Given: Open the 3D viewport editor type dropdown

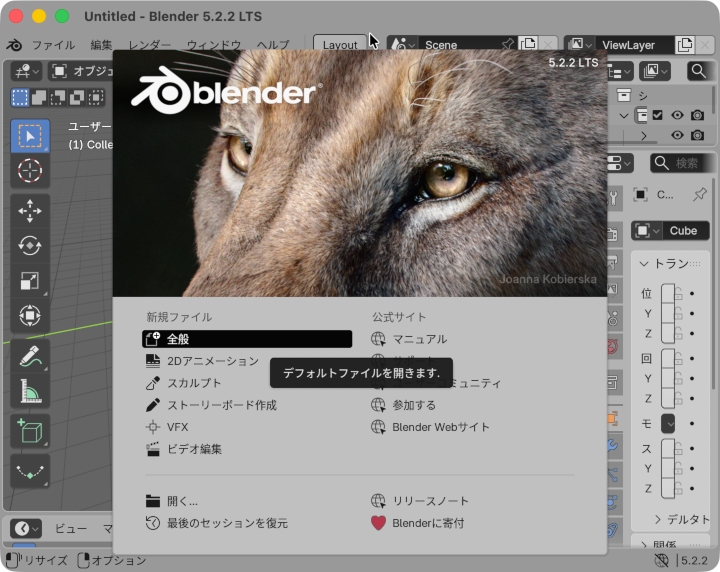Looking at the screenshot, I should pyautogui.click(x=27, y=71).
